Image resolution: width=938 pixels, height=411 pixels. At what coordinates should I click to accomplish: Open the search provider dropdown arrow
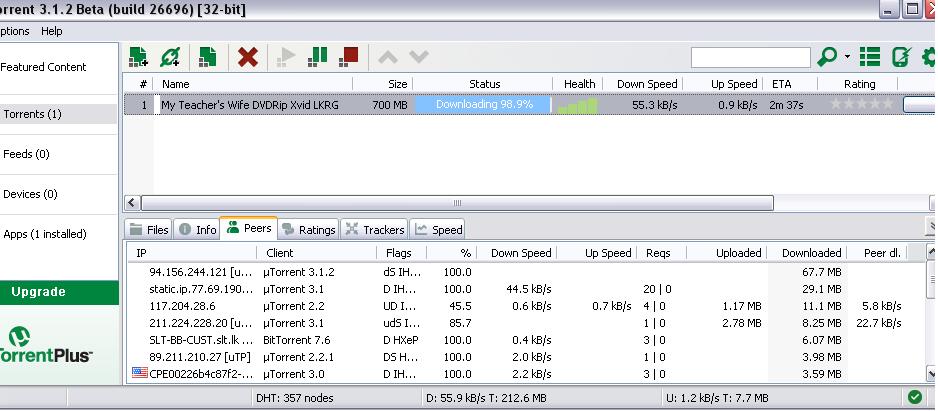tap(848, 57)
